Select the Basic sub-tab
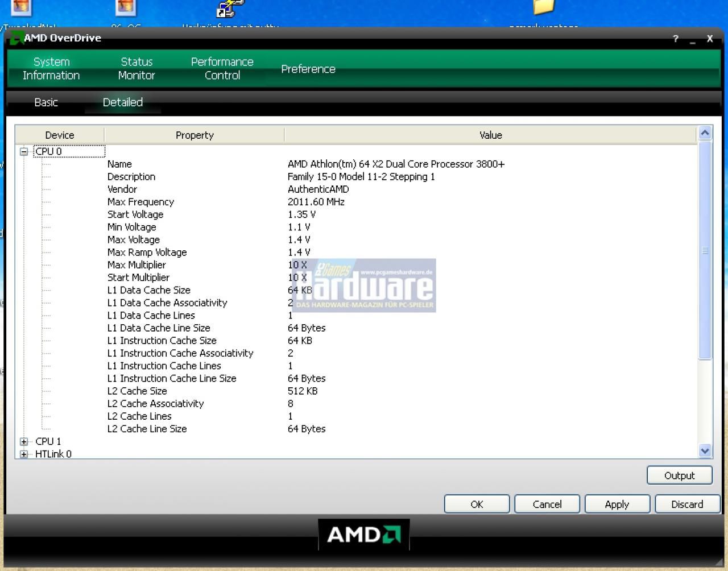The height and width of the screenshot is (571, 728). [x=46, y=102]
